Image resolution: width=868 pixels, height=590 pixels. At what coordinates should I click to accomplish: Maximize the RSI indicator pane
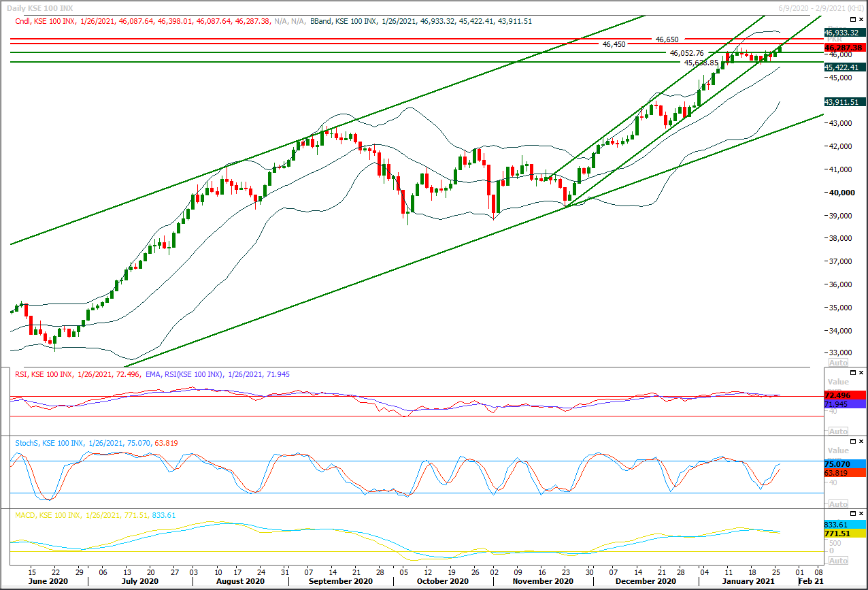pos(853,373)
